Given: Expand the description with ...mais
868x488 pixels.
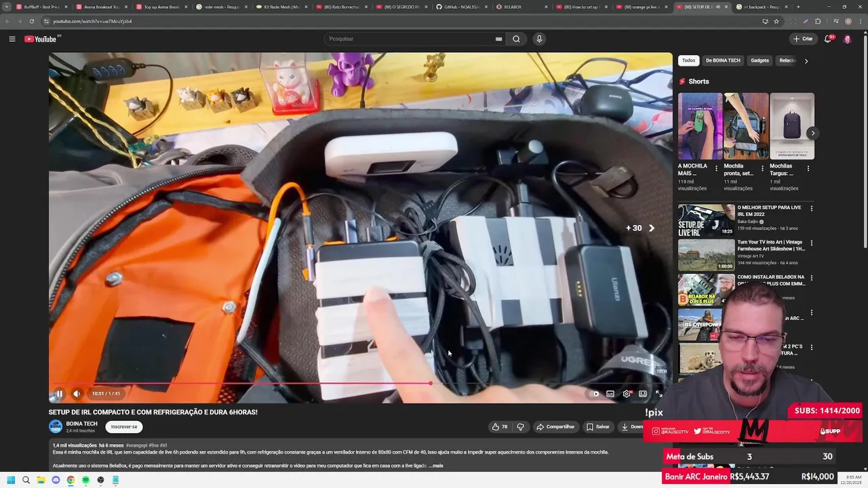Looking at the screenshot, I should click(x=436, y=466).
